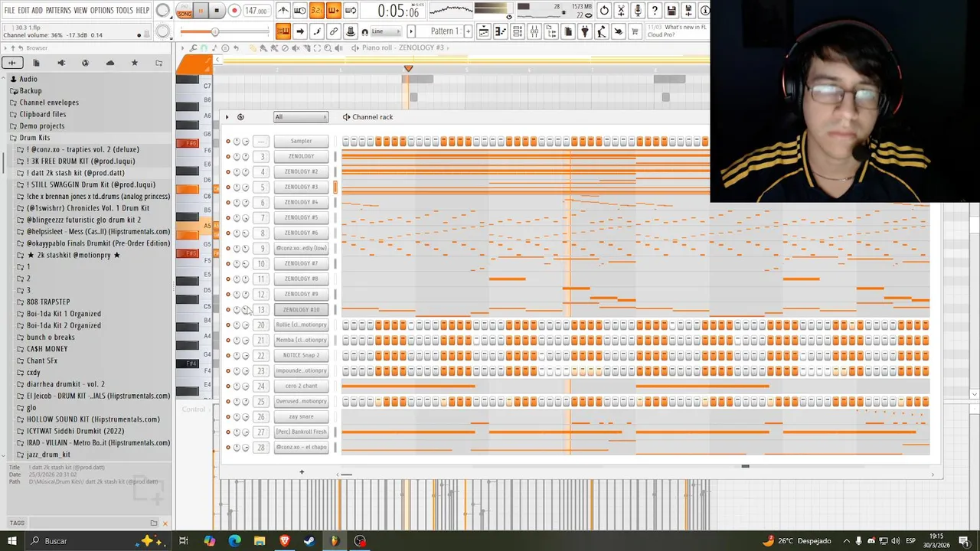Open the OPTIONS menu
This screenshot has width=980, height=551.
[x=102, y=11]
